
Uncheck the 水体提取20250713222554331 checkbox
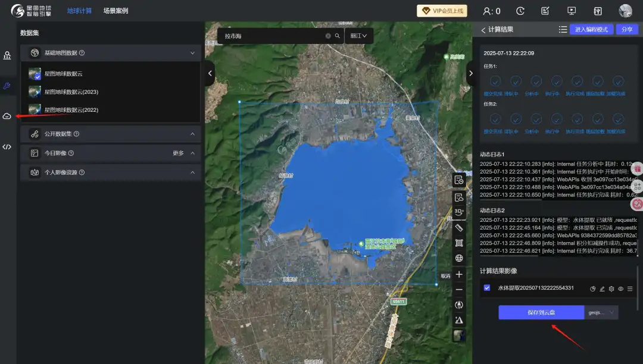487,288
